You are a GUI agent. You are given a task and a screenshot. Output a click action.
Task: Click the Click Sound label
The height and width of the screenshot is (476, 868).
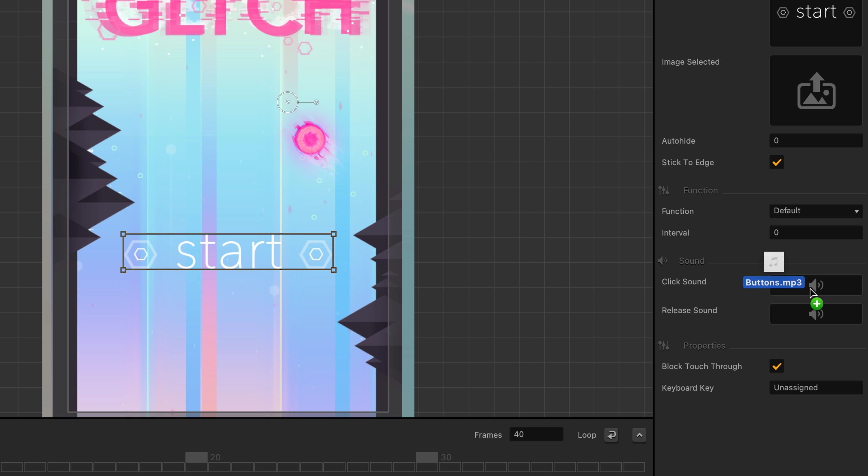pos(684,282)
